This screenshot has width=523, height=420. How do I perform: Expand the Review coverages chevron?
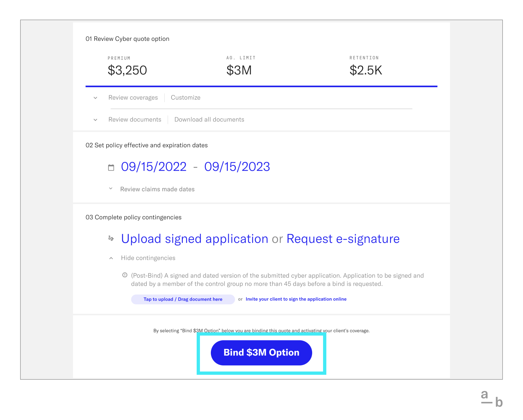pos(95,98)
